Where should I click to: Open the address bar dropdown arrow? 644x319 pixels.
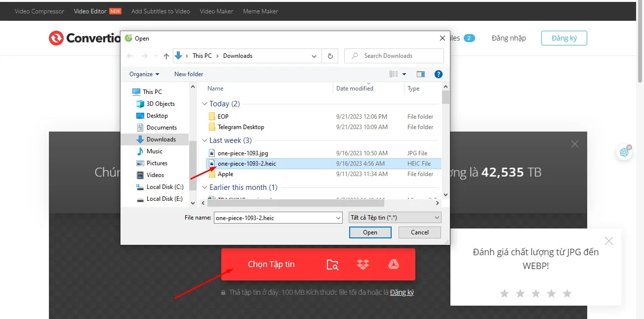pos(314,56)
